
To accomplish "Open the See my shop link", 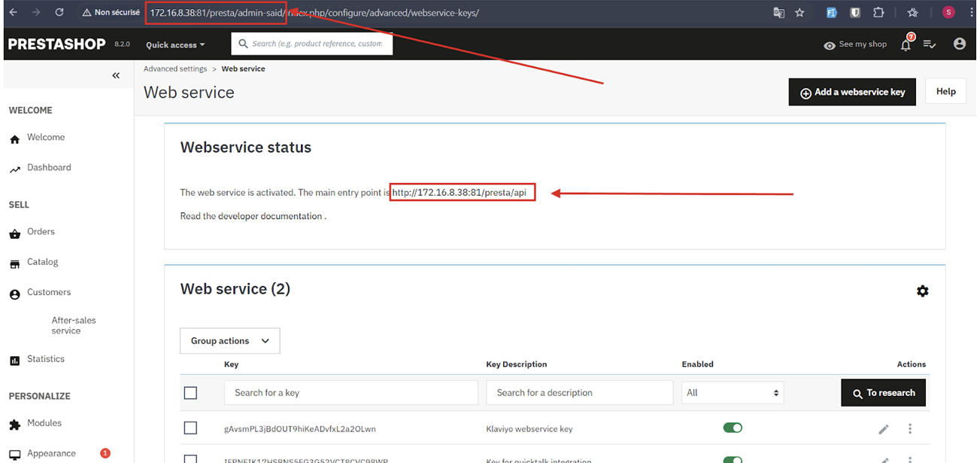I will click(855, 44).
